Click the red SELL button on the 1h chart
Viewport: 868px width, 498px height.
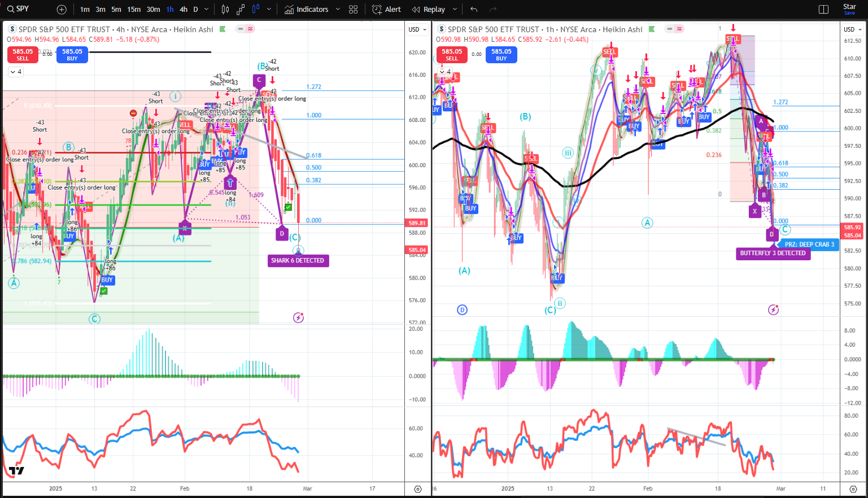pos(452,55)
